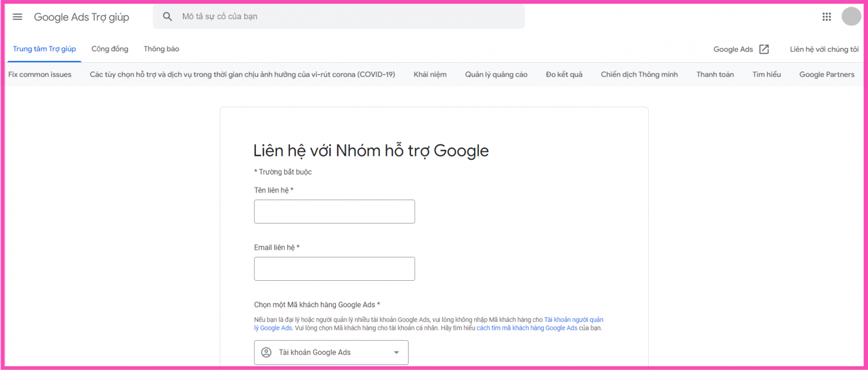Follow cách tìm mã khách hàng Google Ads link
Viewport: 868px width, 370px height.
click(527, 328)
